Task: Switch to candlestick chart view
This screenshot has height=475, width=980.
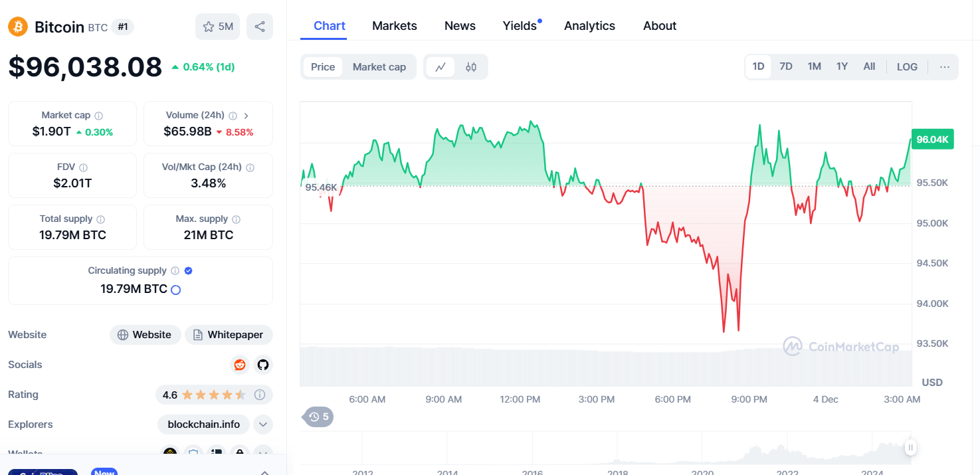Action: pos(471,67)
